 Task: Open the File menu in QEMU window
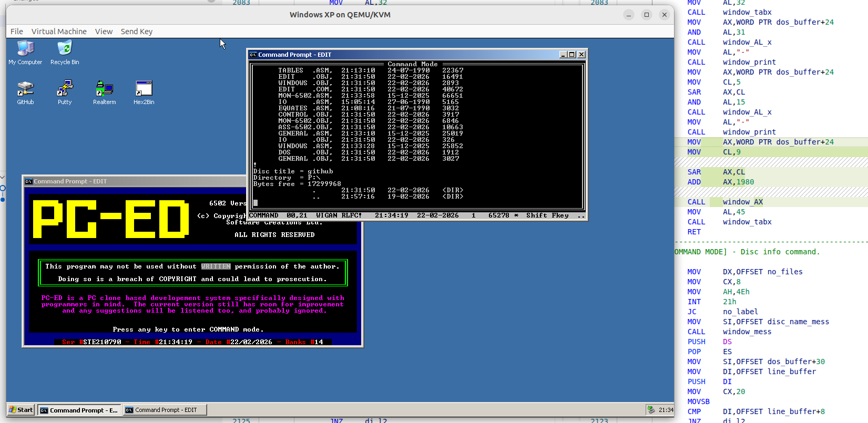coord(17,32)
